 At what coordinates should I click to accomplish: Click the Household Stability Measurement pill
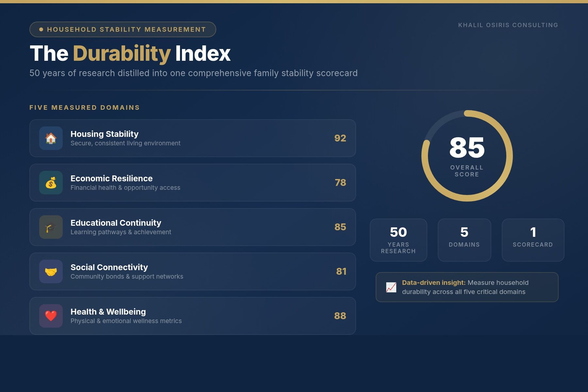tap(122, 29)
